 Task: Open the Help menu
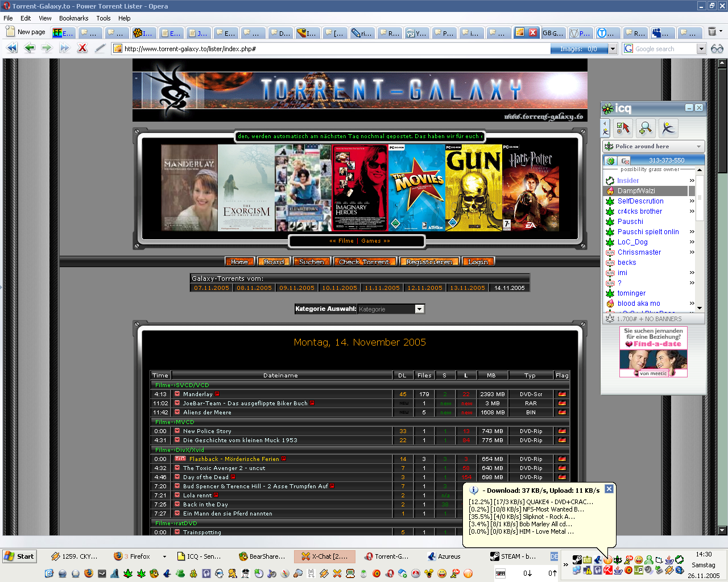[x=125, y=18]
